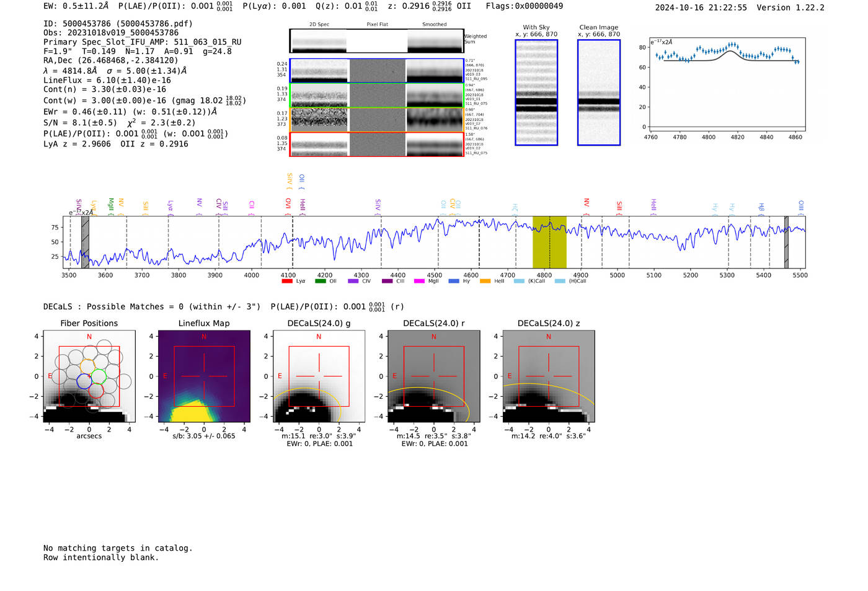868x591 pixels.
Task: Select the With Sky cutout image
Action: click(x=536, y=93)
